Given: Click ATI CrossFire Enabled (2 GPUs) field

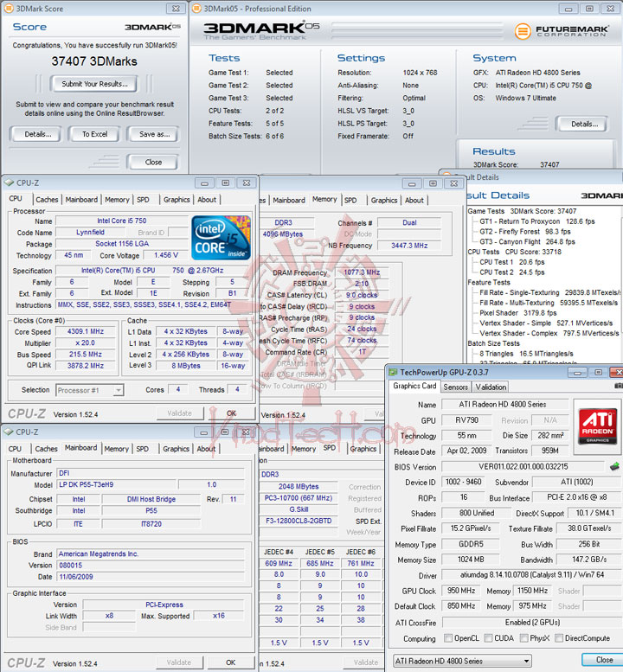Looking at the screenshot, I should pyautogui.click(x=531, y=623).
